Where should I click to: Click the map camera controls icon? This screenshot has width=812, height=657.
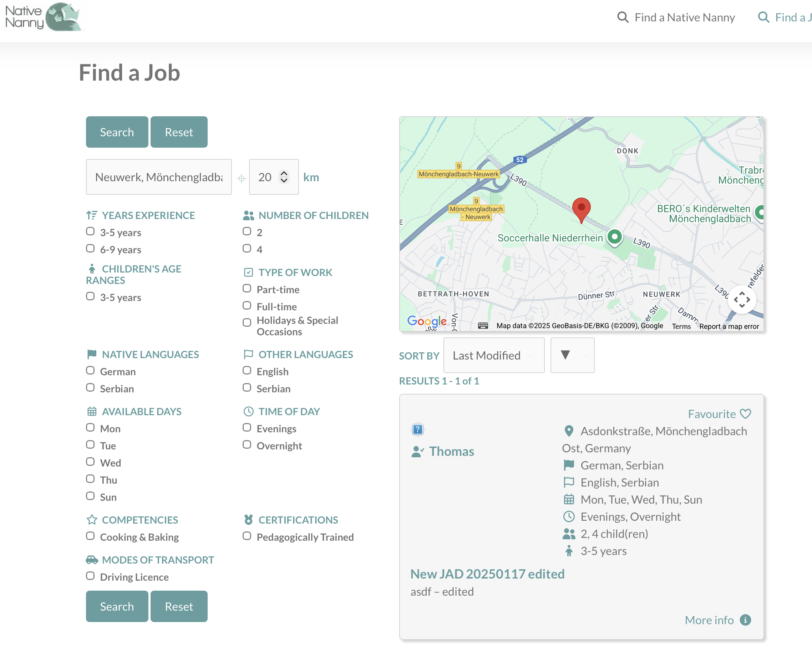(742, 300)
